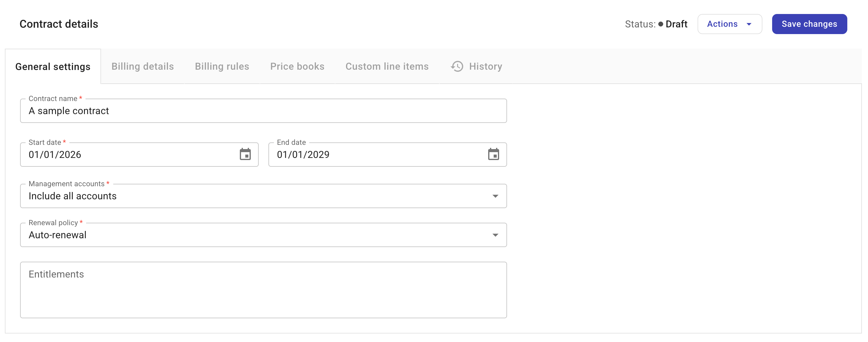868x342 pixels.
Task: Click the Draft status dot
Action: (x=660, y=24)
